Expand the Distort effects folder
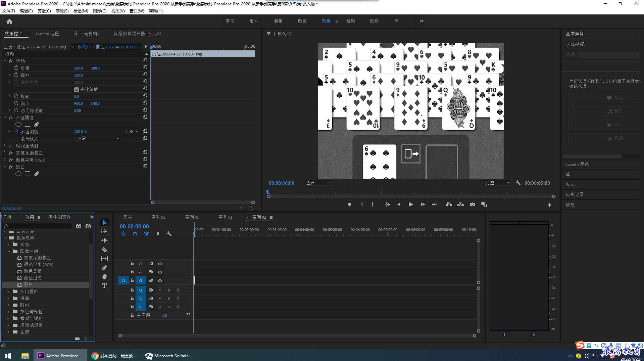This screenshot has width=644, height=361. [8, 298]
